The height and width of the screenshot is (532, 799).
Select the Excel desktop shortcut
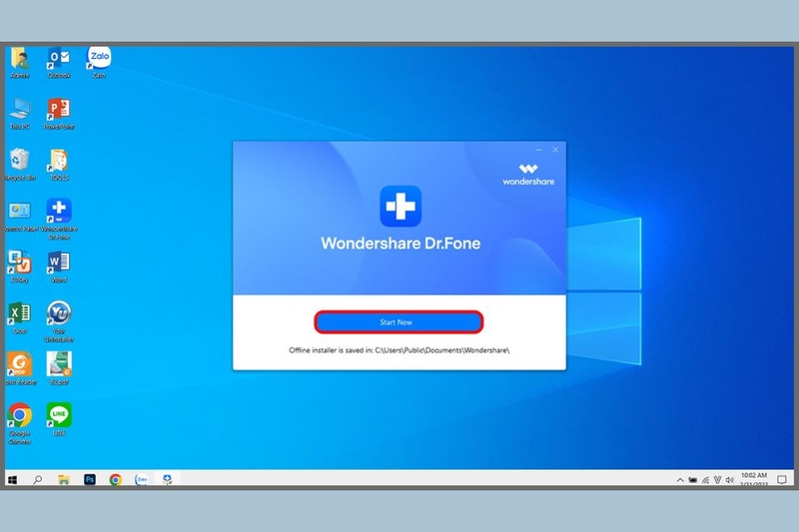pos(20,317)
